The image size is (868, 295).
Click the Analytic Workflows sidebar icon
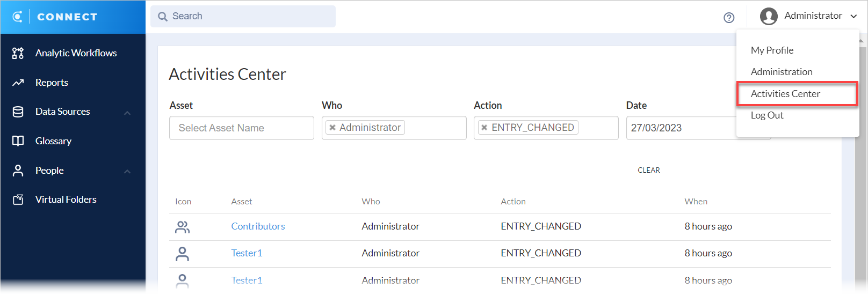coord(18,53)
